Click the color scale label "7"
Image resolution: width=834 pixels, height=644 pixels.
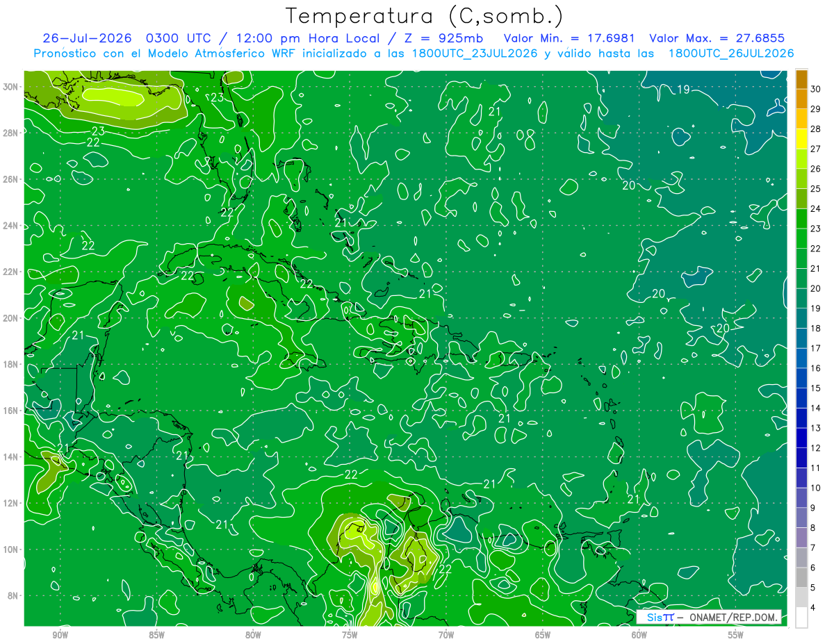(814, 547)
